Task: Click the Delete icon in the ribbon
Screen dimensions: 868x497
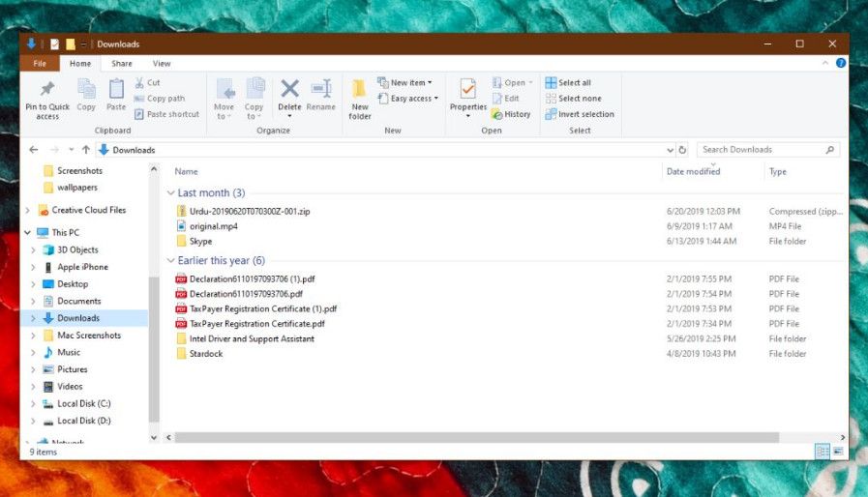Action: tap(289, 90)
